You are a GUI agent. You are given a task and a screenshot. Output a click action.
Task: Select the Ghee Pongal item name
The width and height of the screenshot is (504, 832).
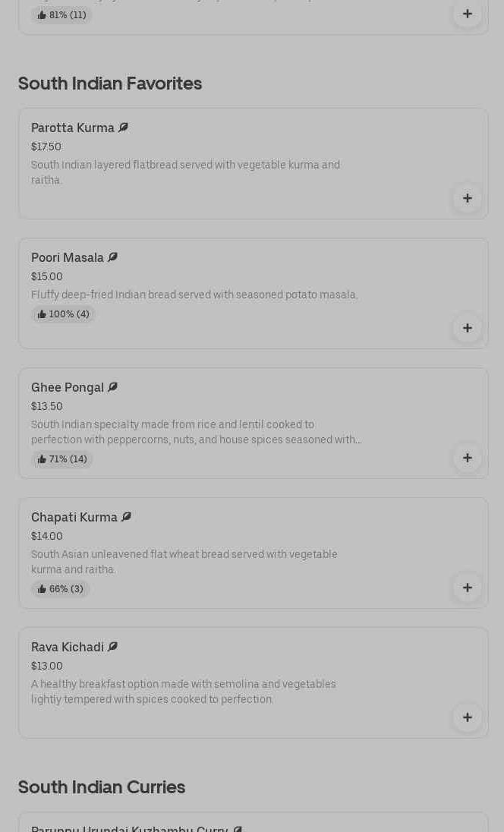point(68,387)
